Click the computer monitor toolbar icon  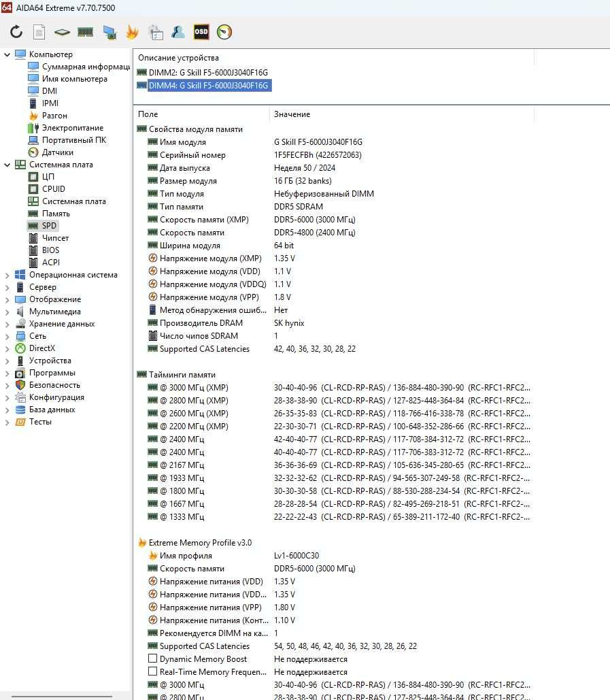109,32
